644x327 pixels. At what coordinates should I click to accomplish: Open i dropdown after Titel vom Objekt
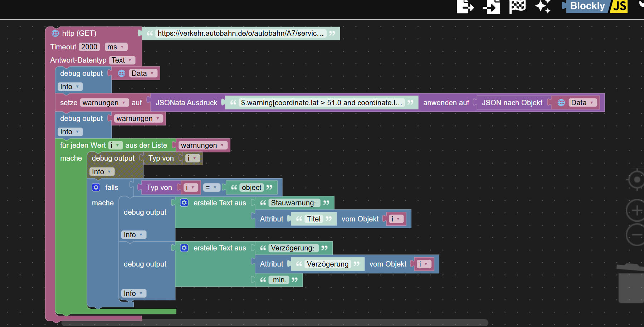(396, 219)
